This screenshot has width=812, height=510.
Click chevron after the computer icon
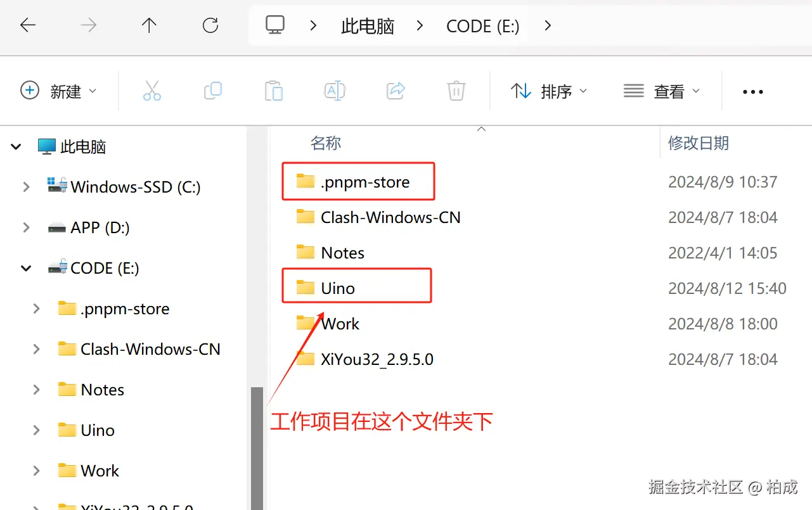pyautogui.click(x=313, y=25)
